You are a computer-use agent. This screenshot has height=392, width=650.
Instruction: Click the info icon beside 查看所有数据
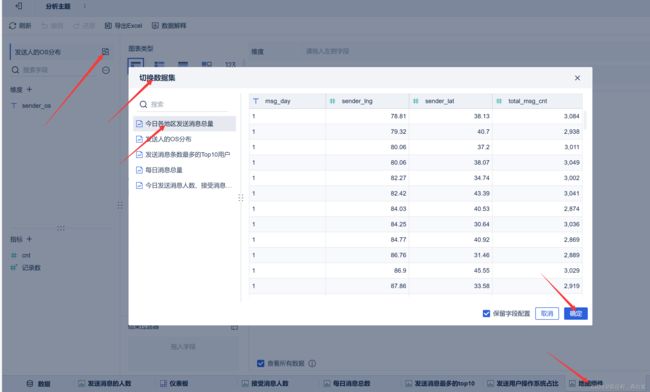tap(312, 363)
